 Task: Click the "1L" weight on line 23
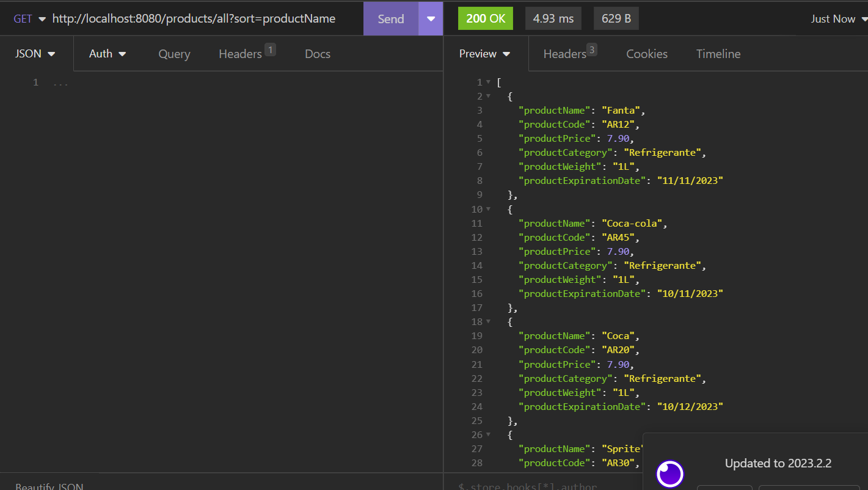(624, 393)
